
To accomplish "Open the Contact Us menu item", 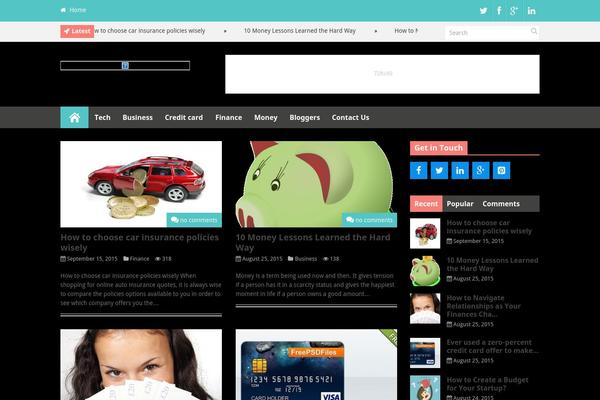I will pyautogui.click(x=351, y=118).
